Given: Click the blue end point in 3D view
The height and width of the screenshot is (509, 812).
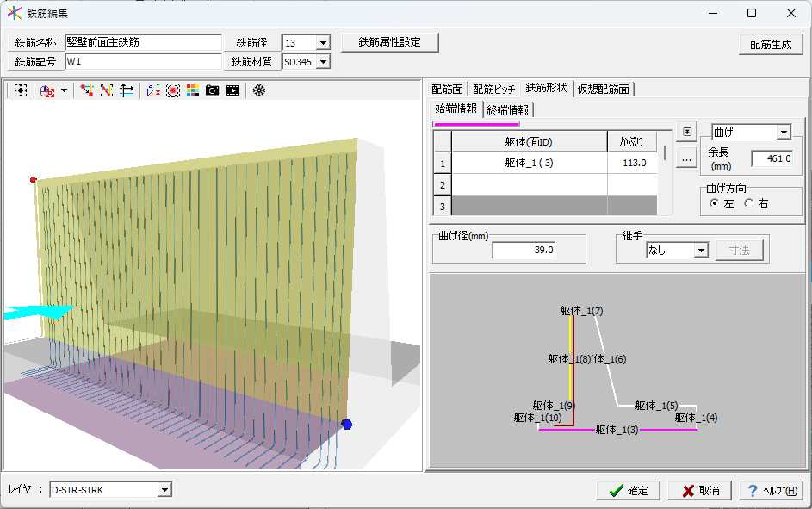Looking at the screenshot, I should point(347,425).
